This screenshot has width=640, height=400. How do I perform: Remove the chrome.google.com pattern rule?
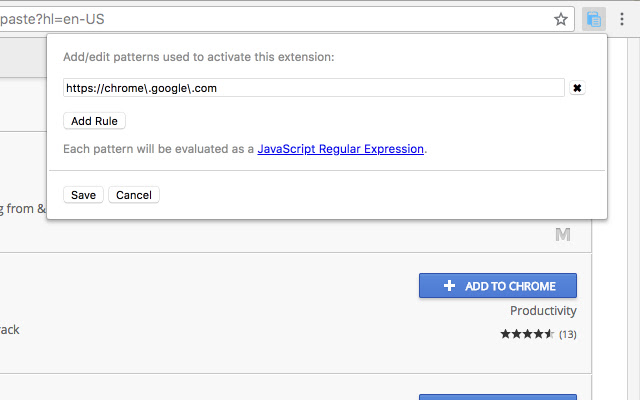[x=577, y=88]
